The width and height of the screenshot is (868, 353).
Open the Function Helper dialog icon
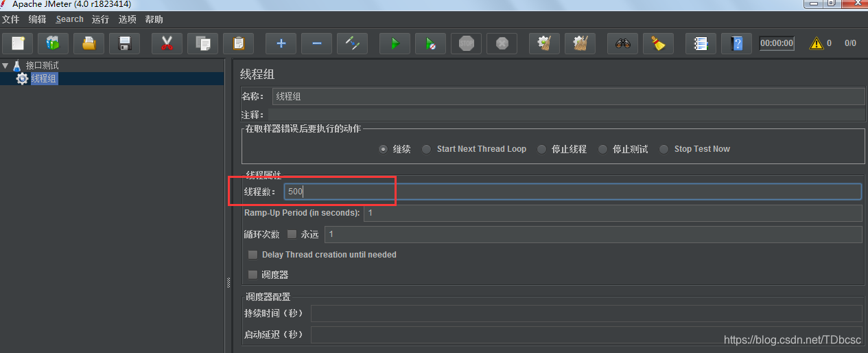pyautogui.click(x=701, y=43)
